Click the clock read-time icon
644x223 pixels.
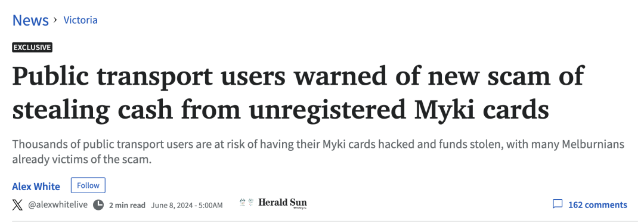(98, 205)
